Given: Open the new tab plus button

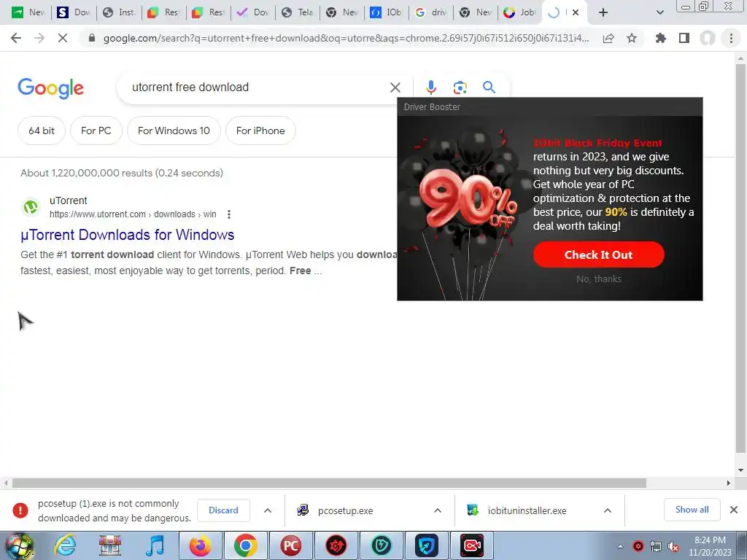Looking at the screenshot, I should [x=603, y=12].
